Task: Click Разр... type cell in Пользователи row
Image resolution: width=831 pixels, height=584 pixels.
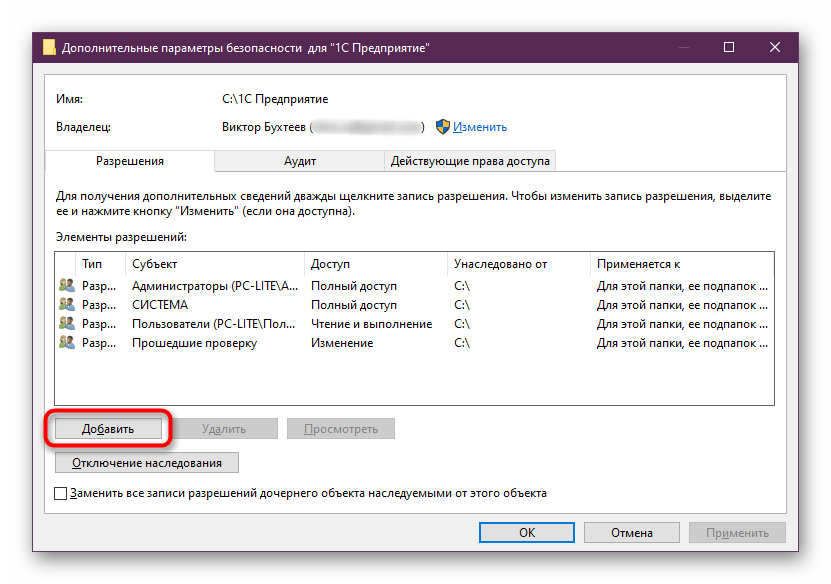Action: [x=99, y=324]
